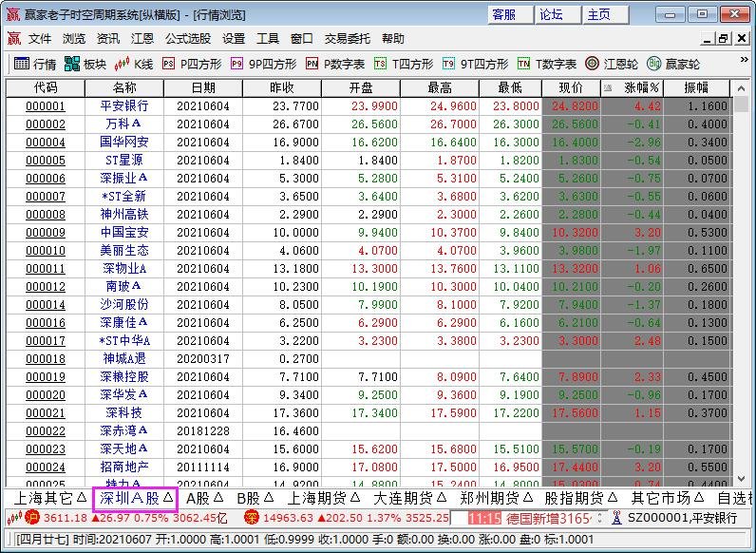Viewport: 756px width, 553px height.
Task: Click the 主页 button in title bar
Action: 606,14
